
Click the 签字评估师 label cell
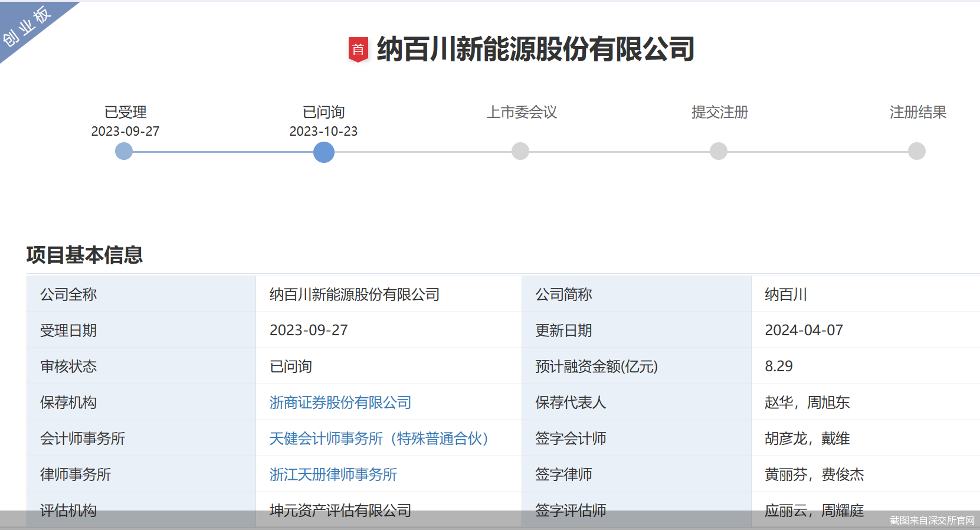point(637,510)
